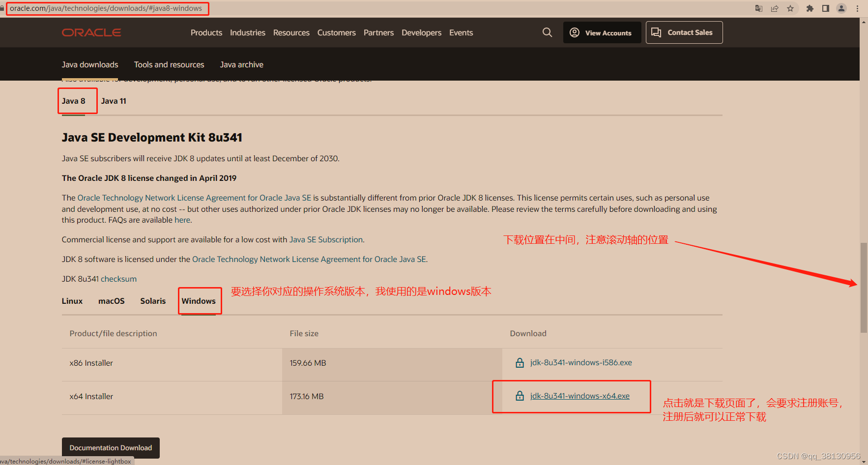Click the FAQs 'here' link
Image resolution: width=868 pixels, height=465 pixels.
point(182,220)
